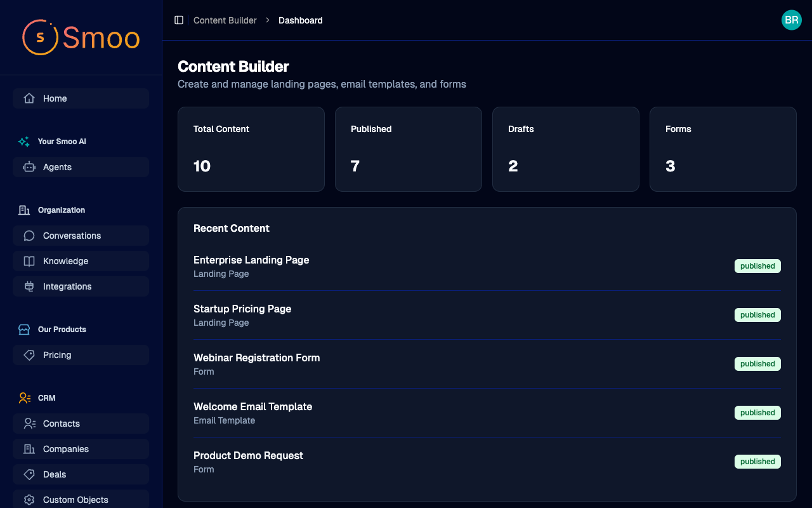Open Deals in the CRM section

55,474
